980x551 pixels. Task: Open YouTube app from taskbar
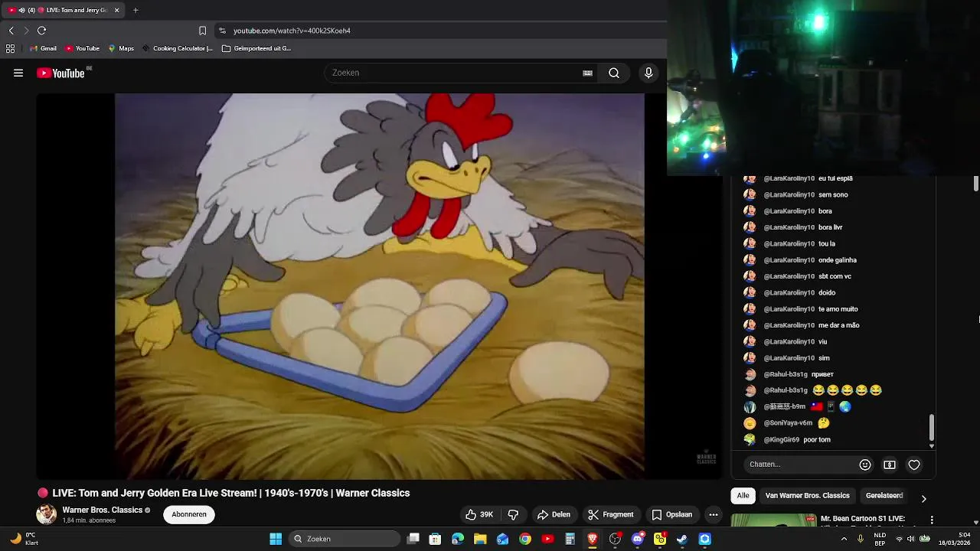[x=547, y=539]
